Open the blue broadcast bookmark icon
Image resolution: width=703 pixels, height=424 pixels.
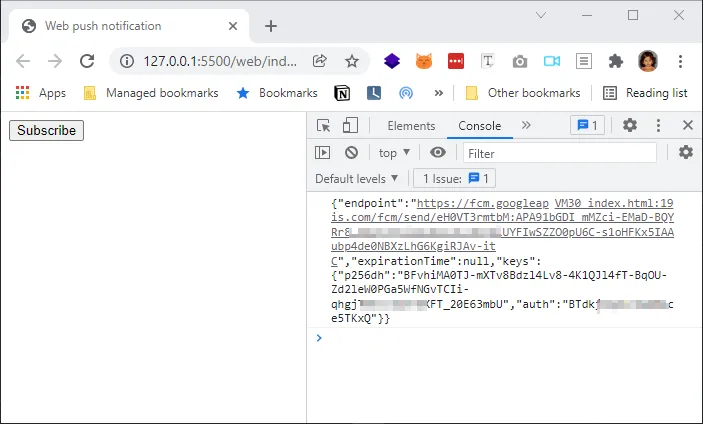(406, 93)
